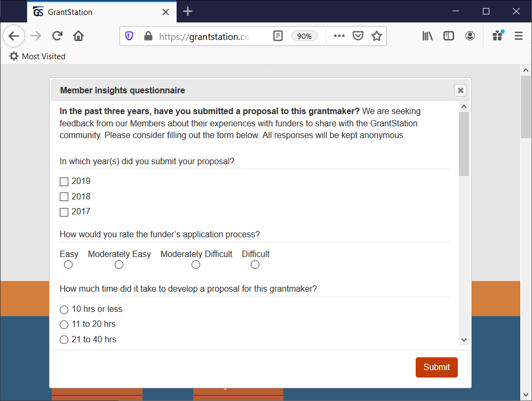This screenshot has width=532, height=401.
Task: Open the library panel
Action: (427, 36)
